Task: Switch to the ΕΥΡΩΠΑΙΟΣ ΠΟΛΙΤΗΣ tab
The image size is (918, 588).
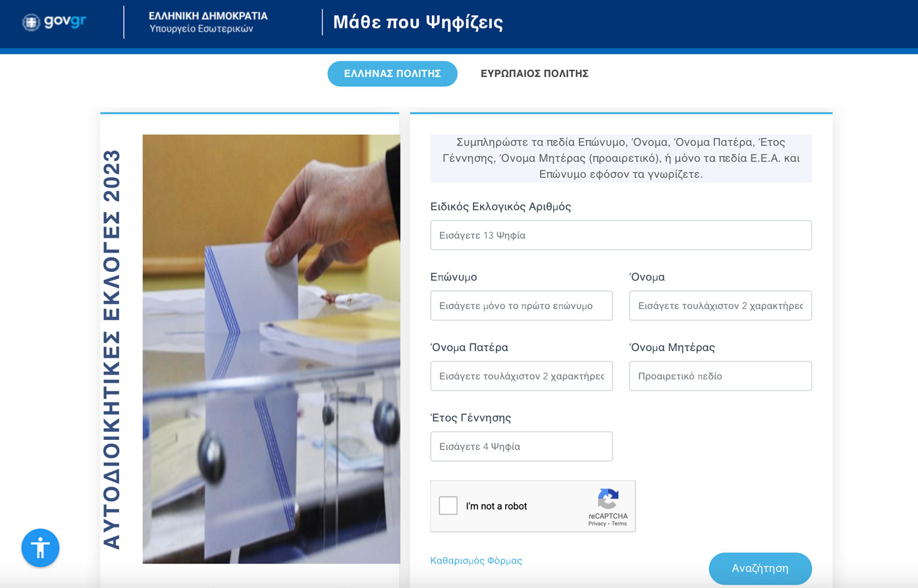Action: click(535, 74)
